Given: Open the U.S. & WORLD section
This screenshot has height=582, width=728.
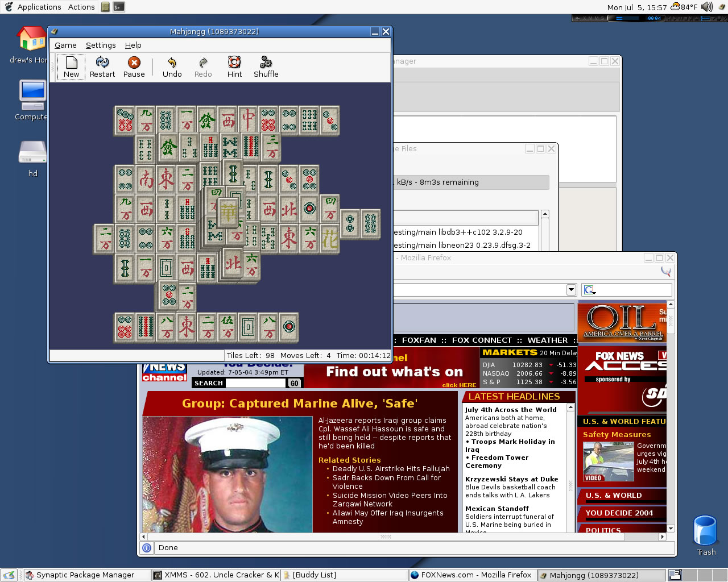Looking at the screenshot, I should (x=614, y=496).
